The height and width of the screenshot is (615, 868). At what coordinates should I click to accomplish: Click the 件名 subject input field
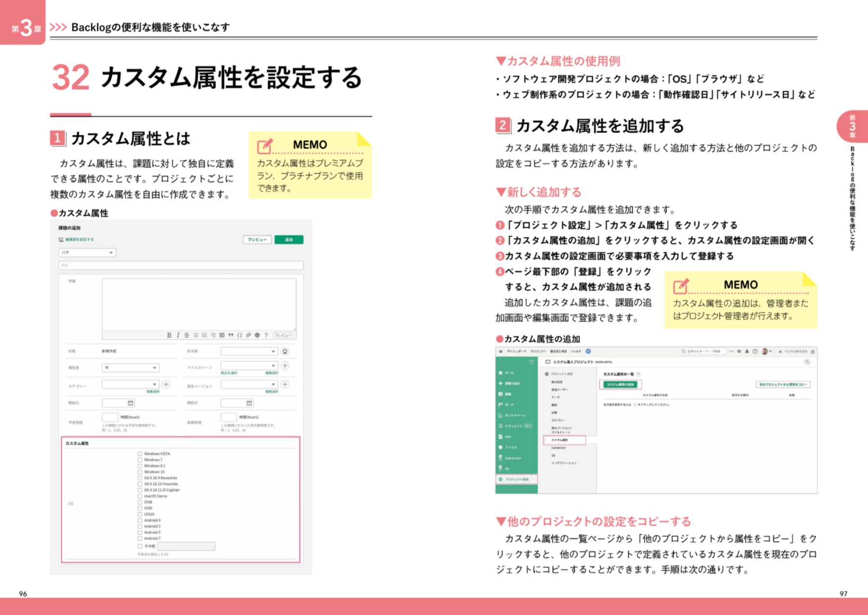click(x=181, y=265)
